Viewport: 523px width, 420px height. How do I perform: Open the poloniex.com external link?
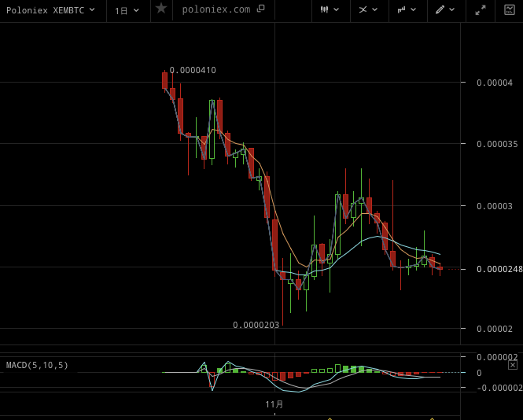(223, 9)
